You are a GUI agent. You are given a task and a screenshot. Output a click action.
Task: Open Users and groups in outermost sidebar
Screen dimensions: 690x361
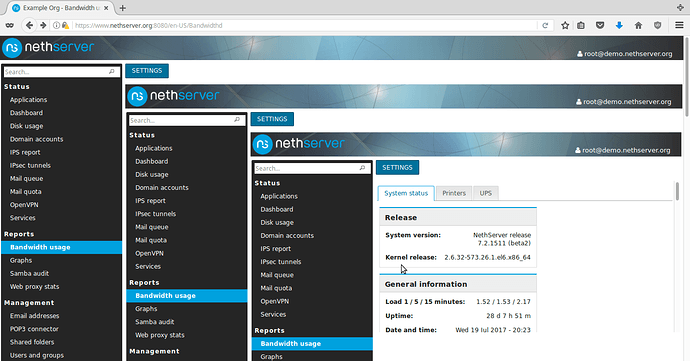(x=37, y=355)
